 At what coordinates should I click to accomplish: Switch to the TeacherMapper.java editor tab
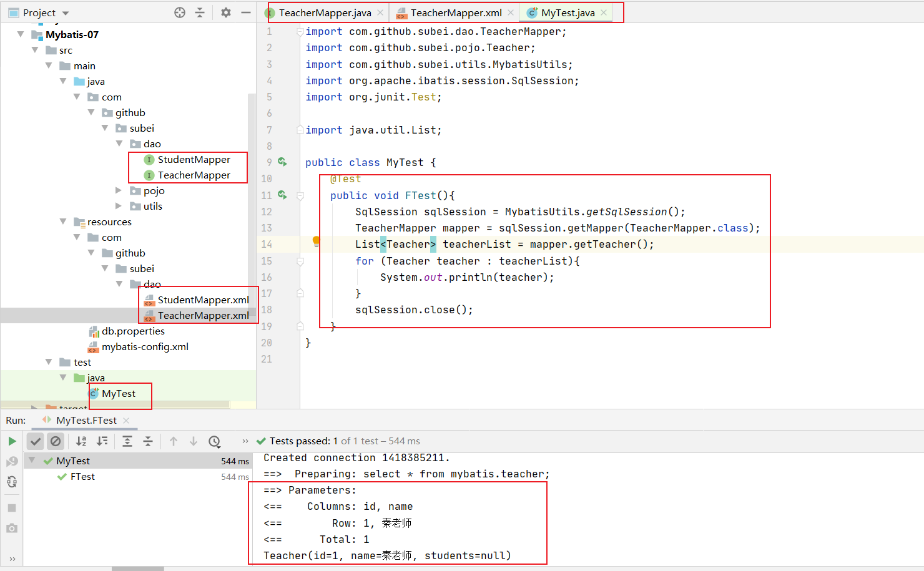tap(325, 12)
